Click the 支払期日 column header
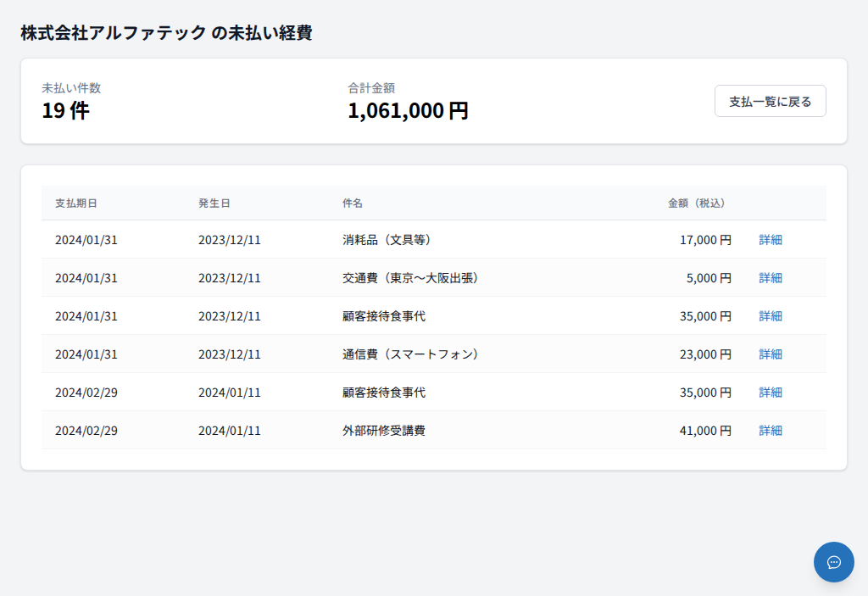 pyautogui.click(x=75, y=203)
